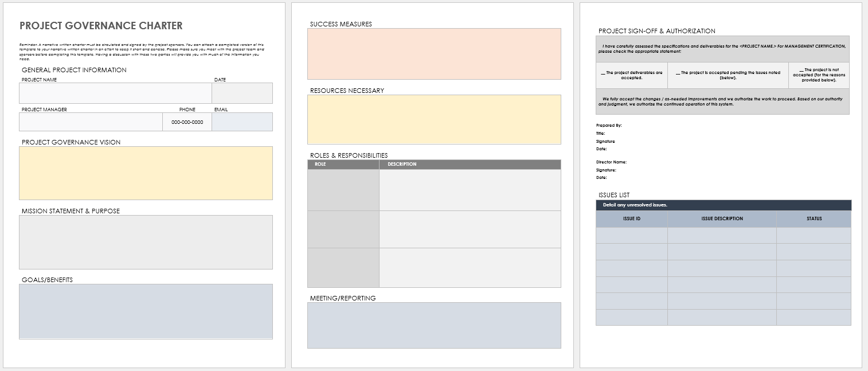Select the phone field showing 000-000-0000

tap(187, 122)
